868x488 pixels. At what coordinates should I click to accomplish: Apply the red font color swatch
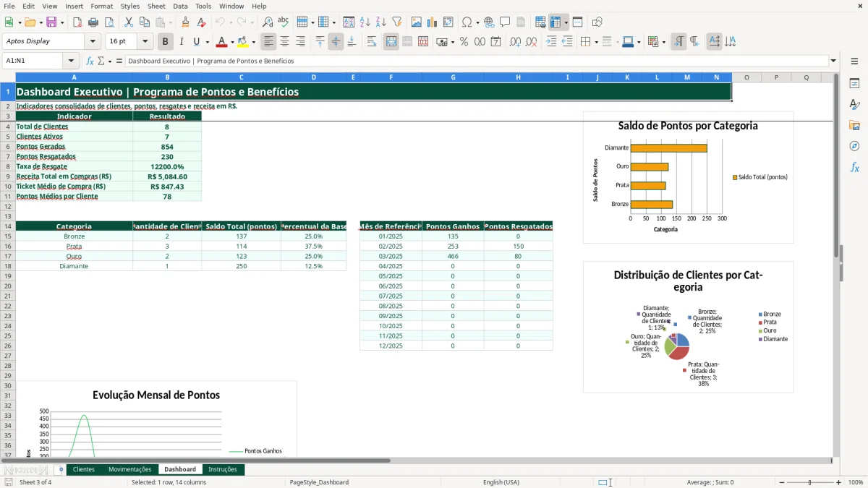pos(222,42)
